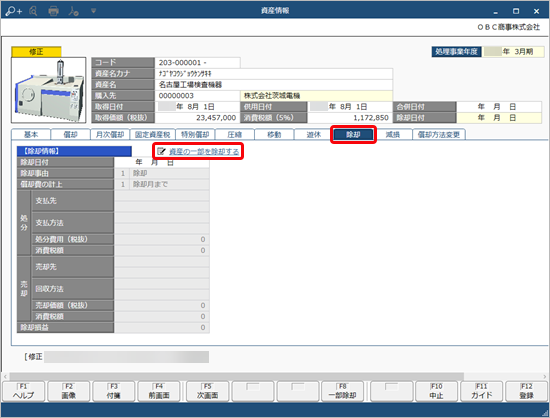Click the 合併日付 date field
The height and width of the screenshot is (418, 550).
pos(499,107)
